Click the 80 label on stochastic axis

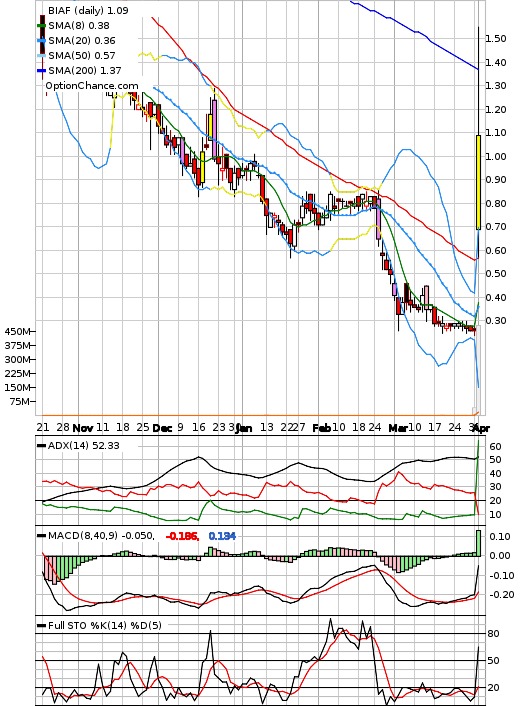pyautogui.click(x=494, y=634)
